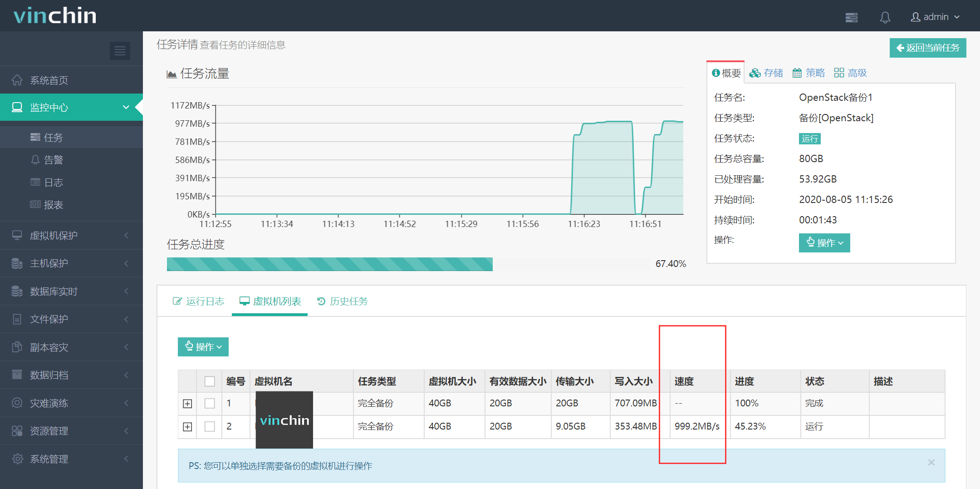Check the checkbox for VM row 2
980x489 pixels.
pyautogui.click(x=210, y=426)
